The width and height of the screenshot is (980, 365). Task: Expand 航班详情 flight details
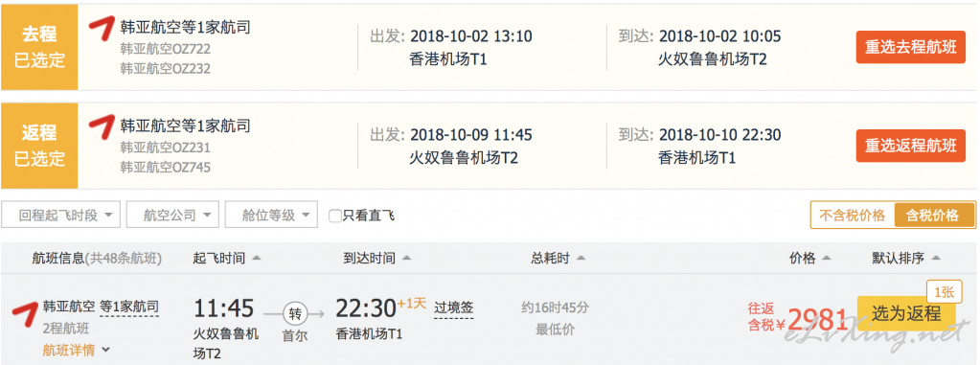77,350
